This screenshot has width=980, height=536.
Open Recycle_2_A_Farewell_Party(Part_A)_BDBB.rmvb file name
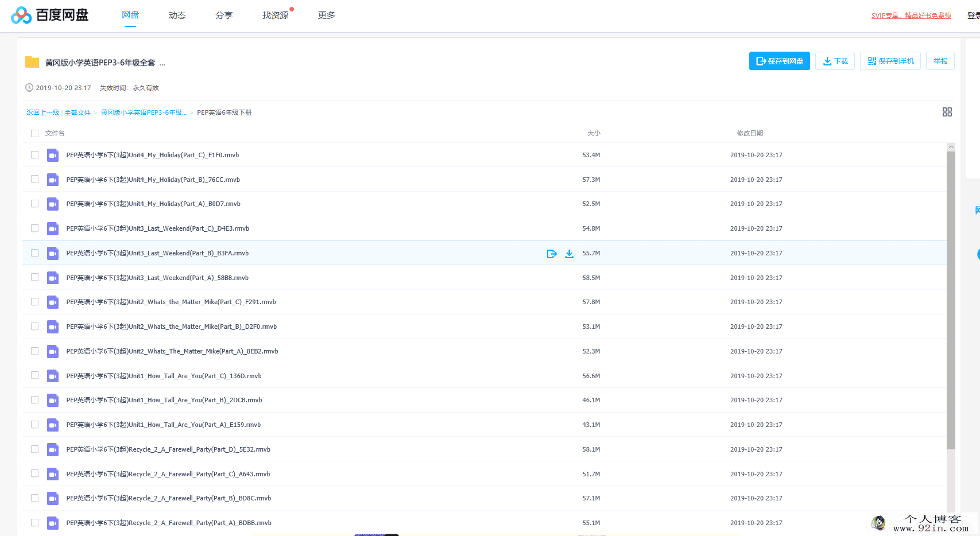(x=169, y=523)
